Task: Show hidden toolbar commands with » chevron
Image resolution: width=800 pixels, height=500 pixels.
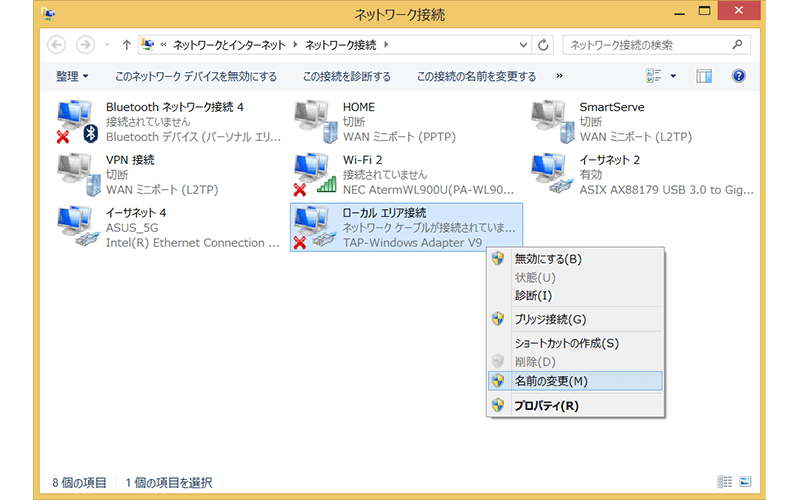Action: (559, 76)
